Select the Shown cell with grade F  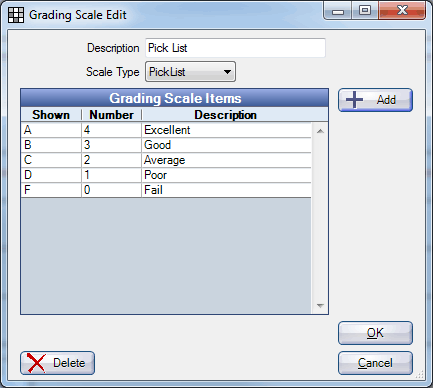tap(51, 190)
